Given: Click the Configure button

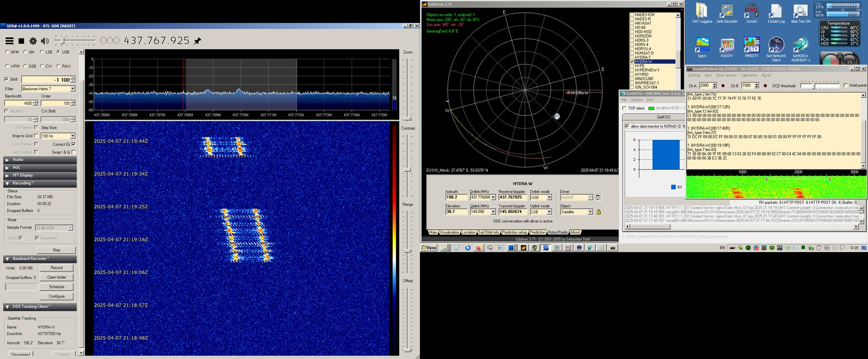Looking at the screenshot, I should point(57,296).
